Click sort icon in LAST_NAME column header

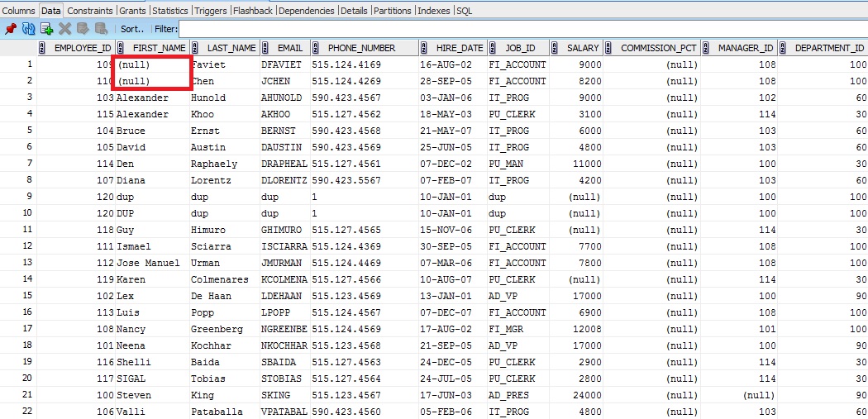tap(195, 48)
